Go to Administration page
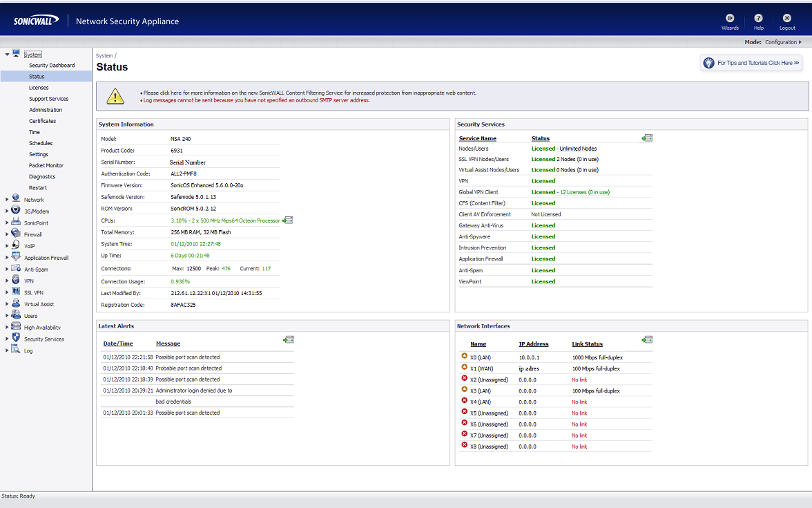Viewport: 812px width, 508px height. click(46, 110)
